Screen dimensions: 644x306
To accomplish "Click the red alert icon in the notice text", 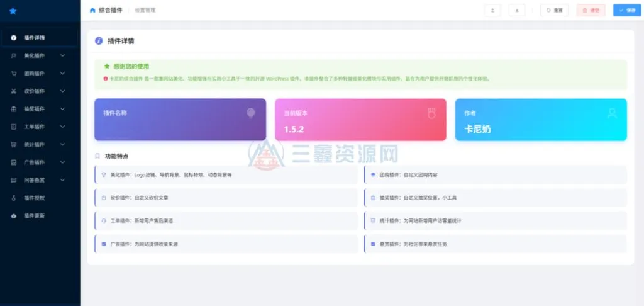I will tap(106, 78).
